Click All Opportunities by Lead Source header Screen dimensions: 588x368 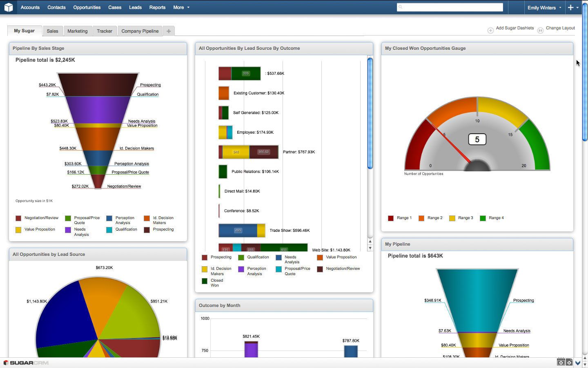98,254
